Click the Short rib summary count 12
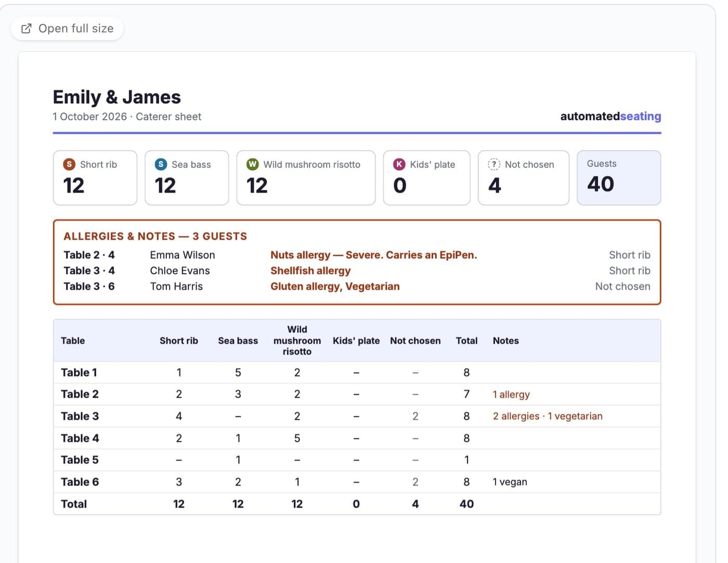Screen dimensions: 728x563 [73, 186]
